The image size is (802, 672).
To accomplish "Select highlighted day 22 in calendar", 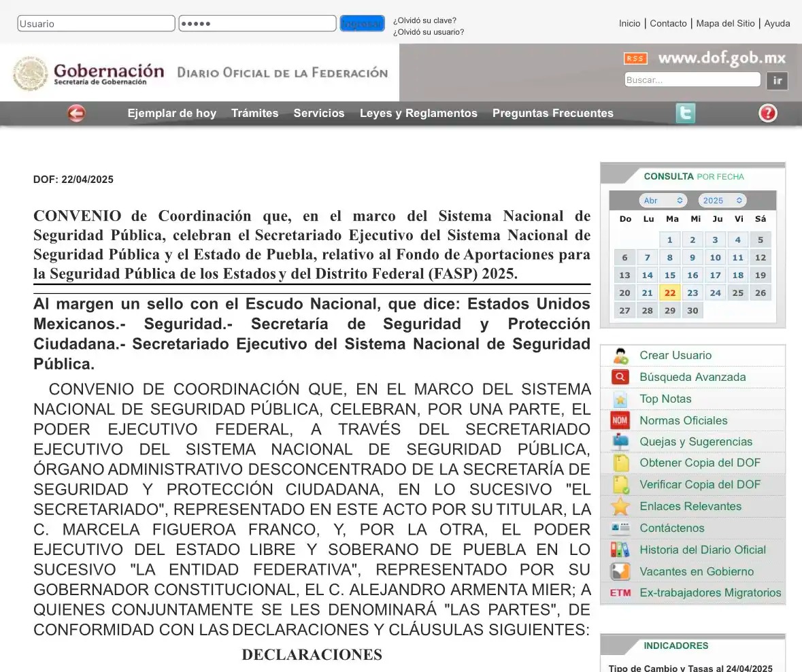I will (670, 293).
